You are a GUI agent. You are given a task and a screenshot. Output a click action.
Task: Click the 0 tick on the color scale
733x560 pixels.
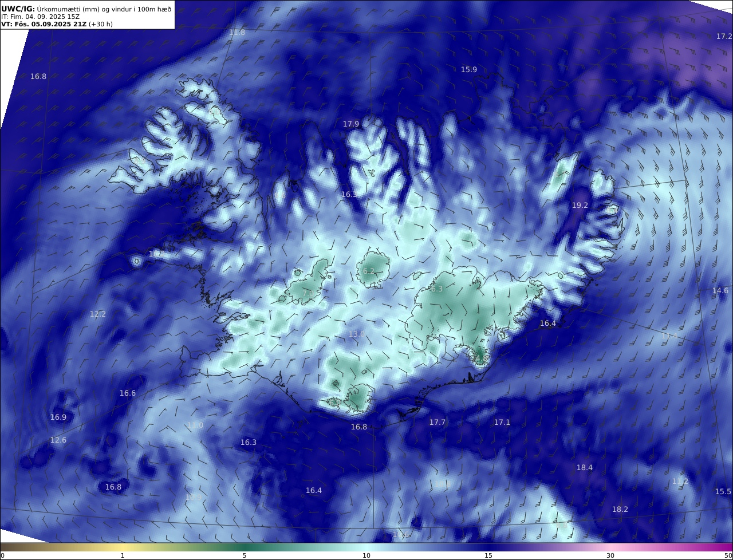coord(2,555)
